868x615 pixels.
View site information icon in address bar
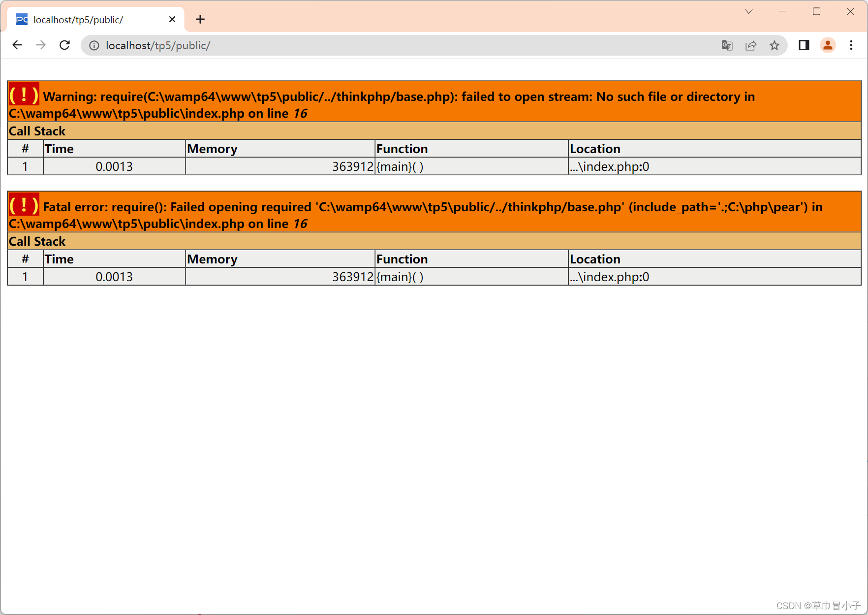94,45
